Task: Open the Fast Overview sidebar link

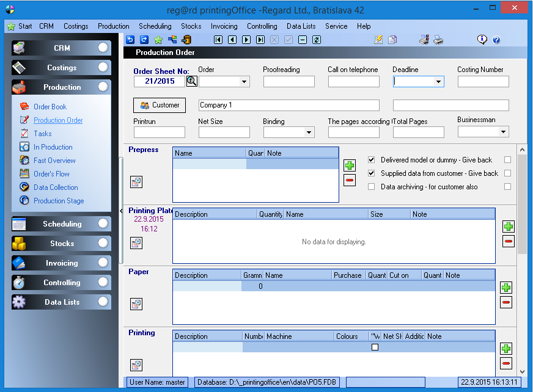Action: 54,161
